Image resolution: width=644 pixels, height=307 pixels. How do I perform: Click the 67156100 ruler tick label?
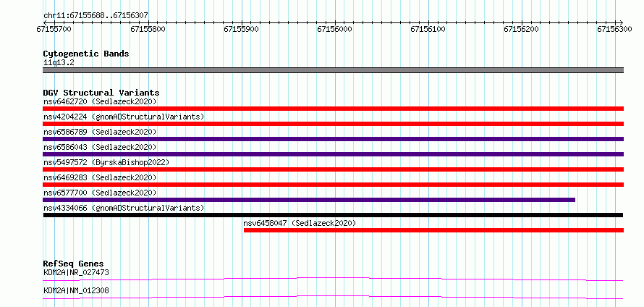pos(428,29)
